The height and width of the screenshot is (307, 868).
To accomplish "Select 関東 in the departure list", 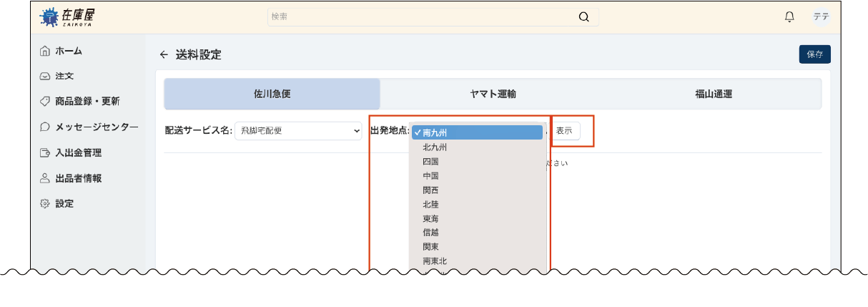I will tap(477, 246).
